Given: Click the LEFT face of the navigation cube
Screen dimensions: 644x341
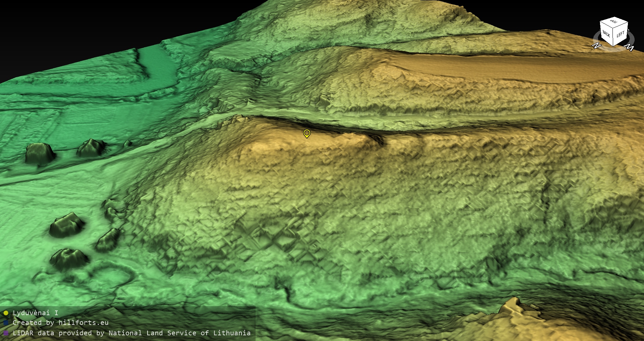Looking at the screenshot, I should [621, 34].
